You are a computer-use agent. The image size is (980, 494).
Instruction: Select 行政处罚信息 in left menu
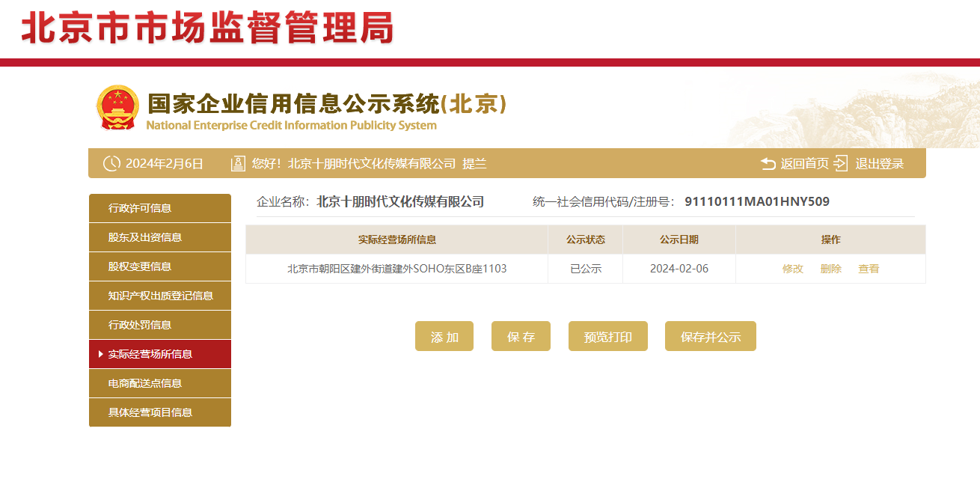point(160,325)
